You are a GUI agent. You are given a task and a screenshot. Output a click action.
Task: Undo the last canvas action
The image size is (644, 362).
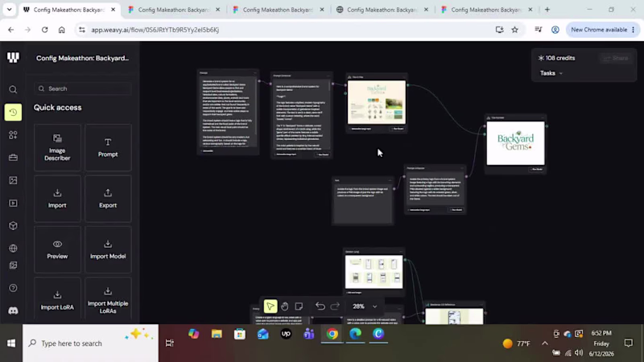click(x=320, y=306)
